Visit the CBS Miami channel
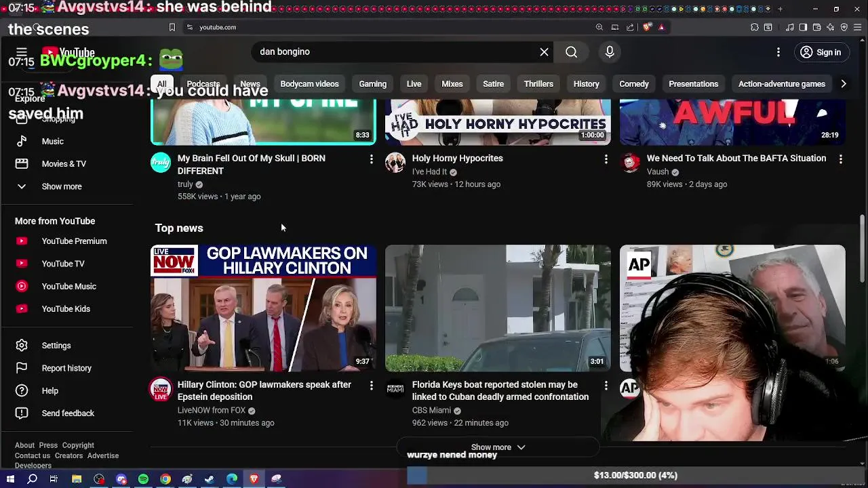 431,411
